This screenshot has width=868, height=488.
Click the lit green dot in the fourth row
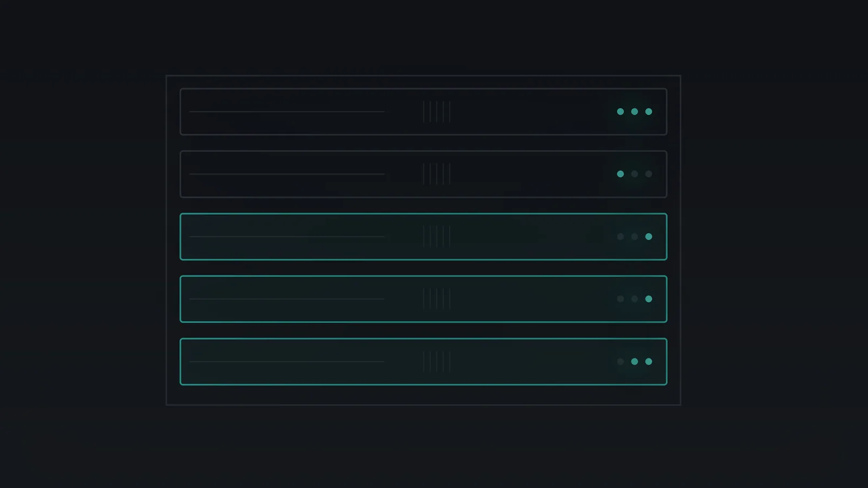coord(648,299)
